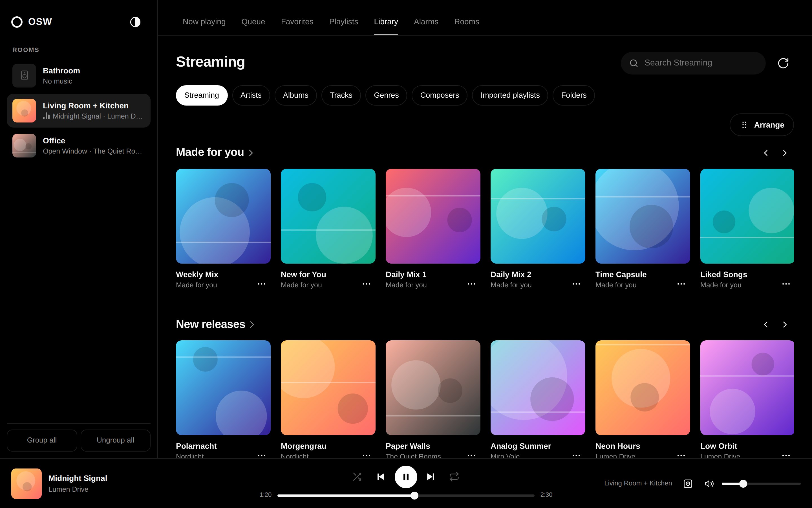Click the OSW logo circle

[17, 22]
